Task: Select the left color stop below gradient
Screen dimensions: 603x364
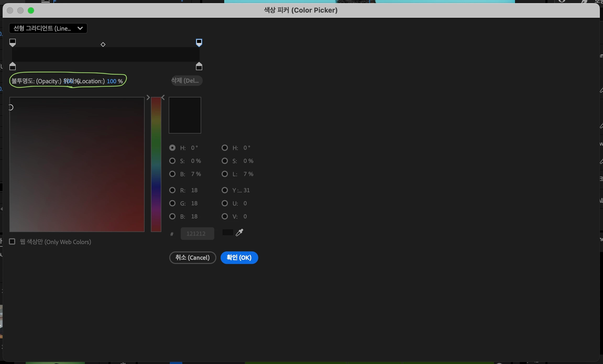Action: 13,67
